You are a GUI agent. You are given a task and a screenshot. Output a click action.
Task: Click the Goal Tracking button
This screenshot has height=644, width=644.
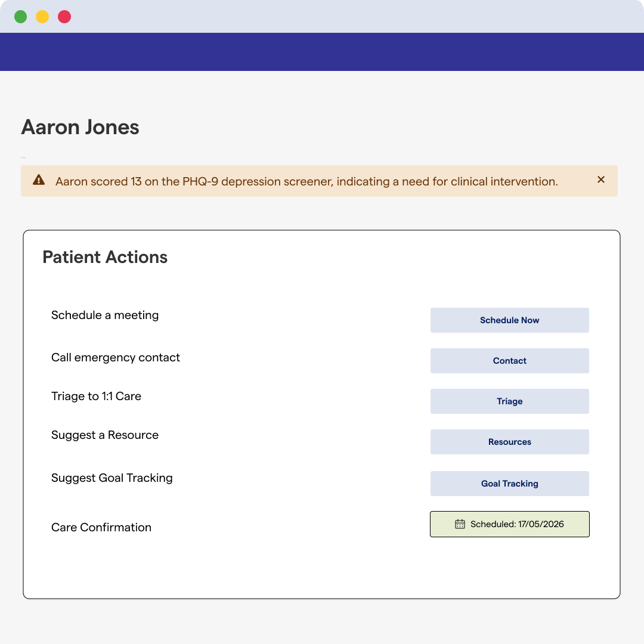coord(509,484)
